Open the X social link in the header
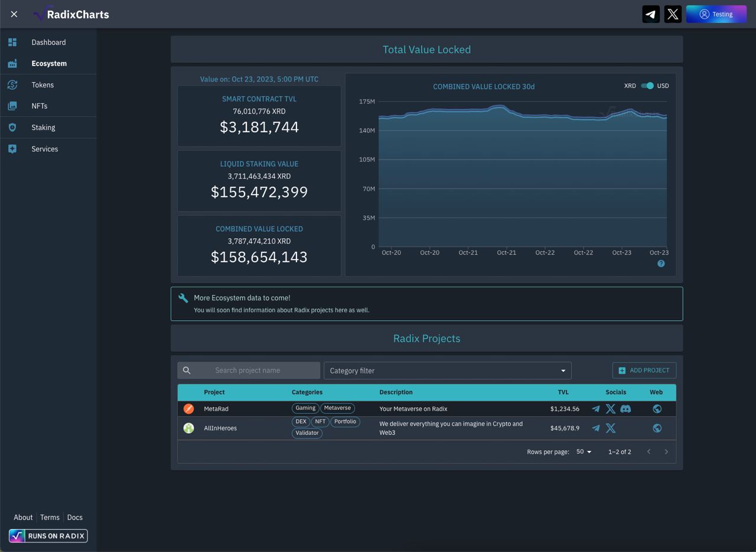The height and width of the screenshot is (552, 756). [673, 14]
